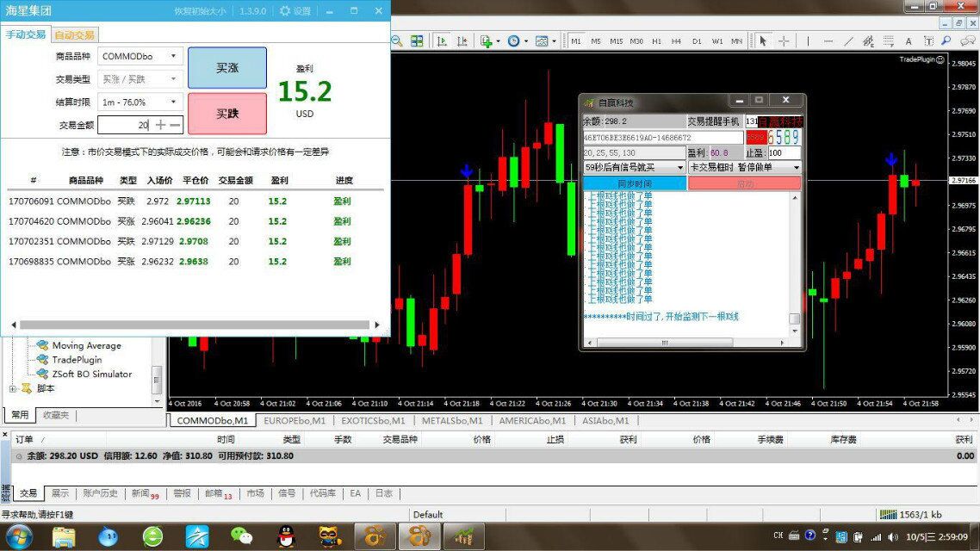Screen dimensions: 980x551
Task: Click the 自赢科技 log horizontal scrollbar
Action: 685,343
